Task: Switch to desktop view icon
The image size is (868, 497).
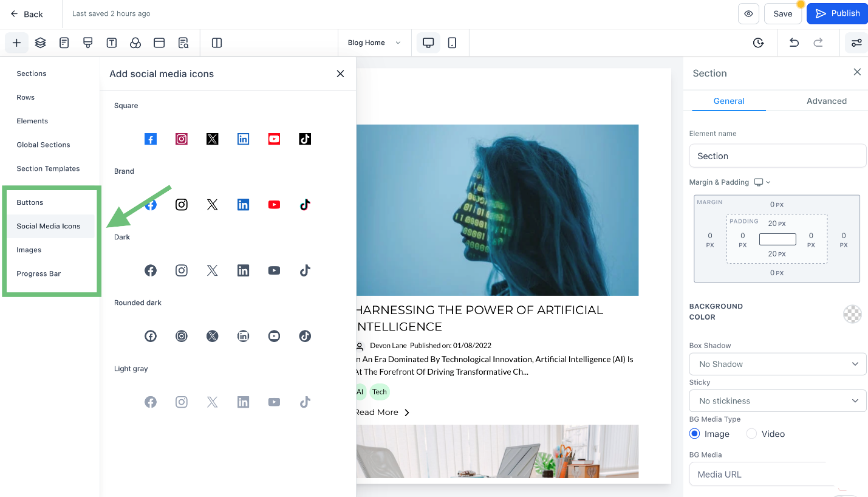Action: [428, 43]
